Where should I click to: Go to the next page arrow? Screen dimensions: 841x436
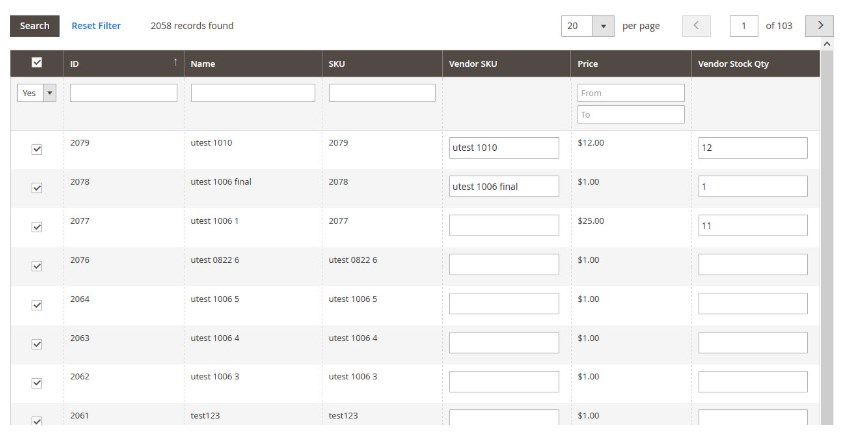pyautogui.click(x=819, y=26)
